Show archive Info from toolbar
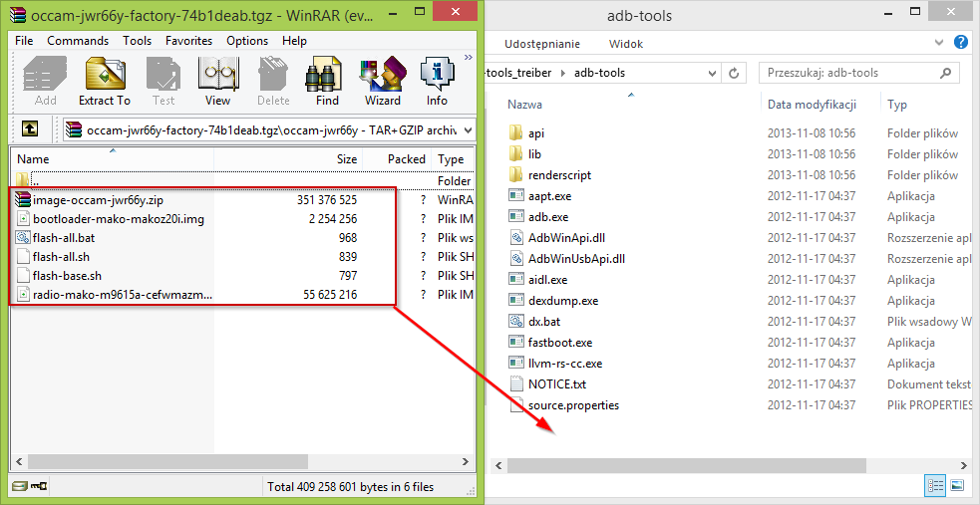 click(437, 81)
